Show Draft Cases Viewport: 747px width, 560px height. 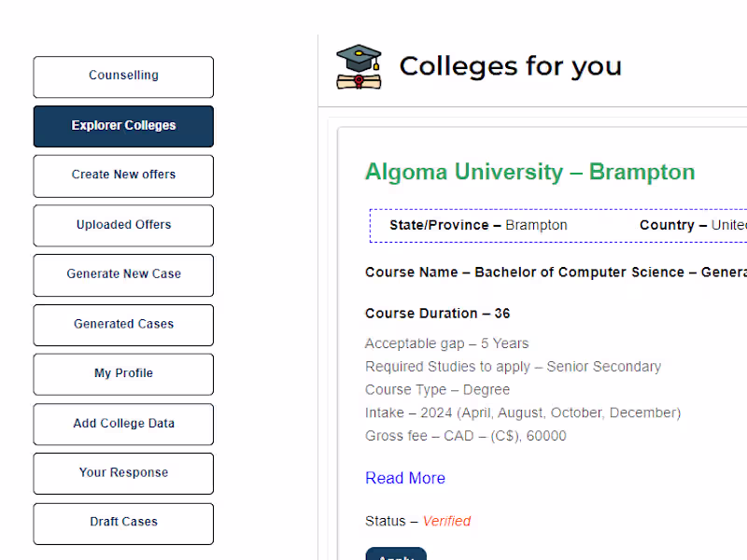click(x=123, y=523)
